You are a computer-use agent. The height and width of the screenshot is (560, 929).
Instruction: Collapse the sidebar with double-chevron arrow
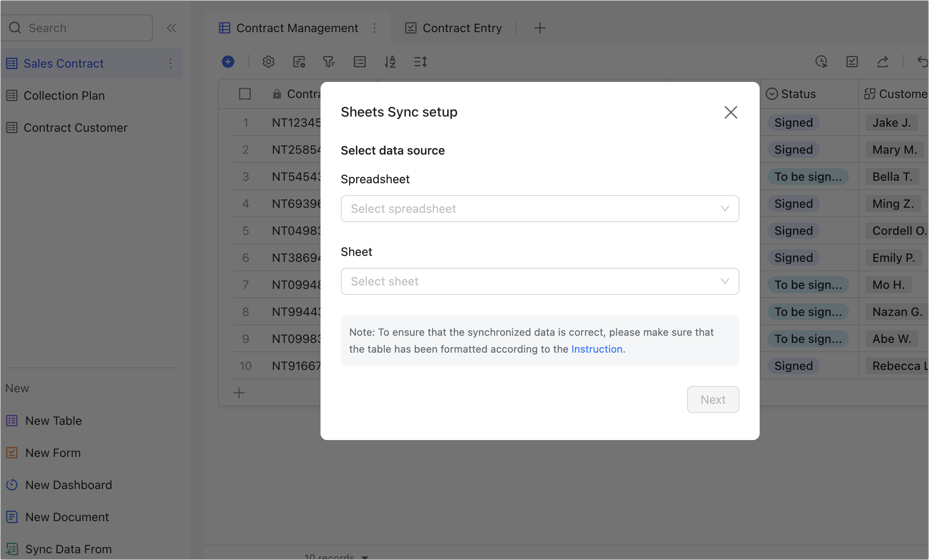click(171, 28)
